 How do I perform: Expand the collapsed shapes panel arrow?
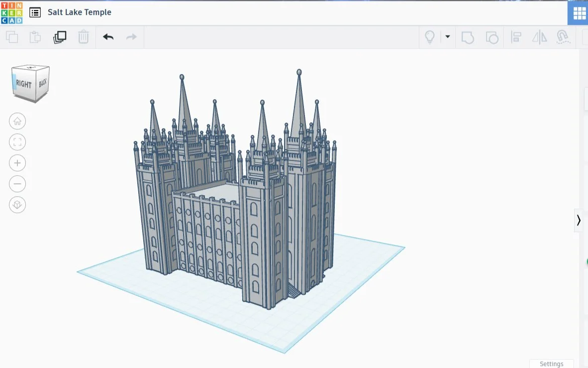pyautogui.click(x=579, y=220)
